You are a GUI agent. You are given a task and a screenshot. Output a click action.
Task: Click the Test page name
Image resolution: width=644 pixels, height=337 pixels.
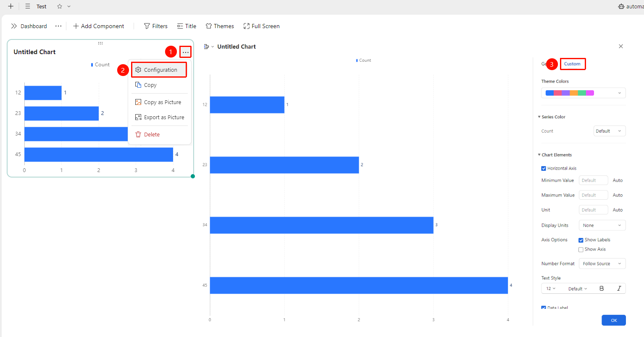pyautogui.click(x=42, y=6)
